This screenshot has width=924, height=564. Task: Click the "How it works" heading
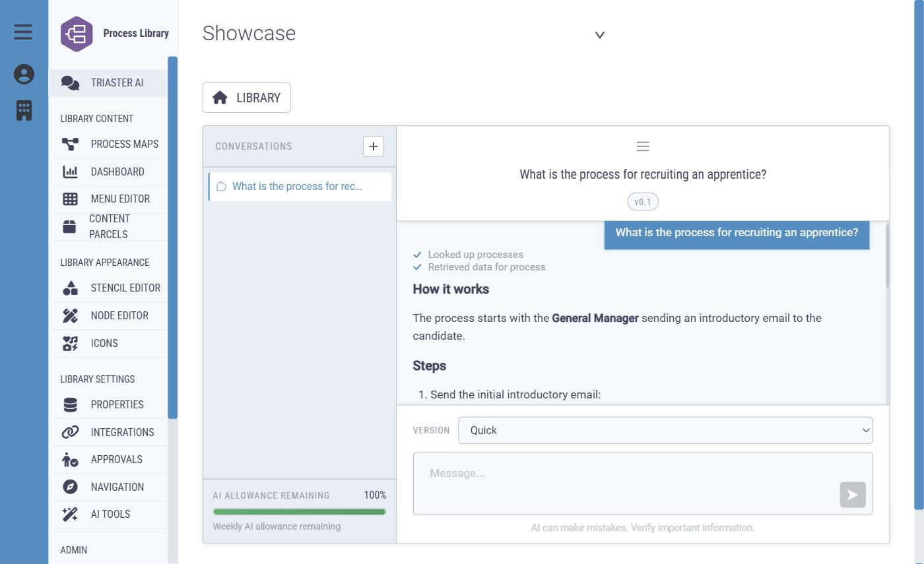pyautogui.click(x=451, y=290)
